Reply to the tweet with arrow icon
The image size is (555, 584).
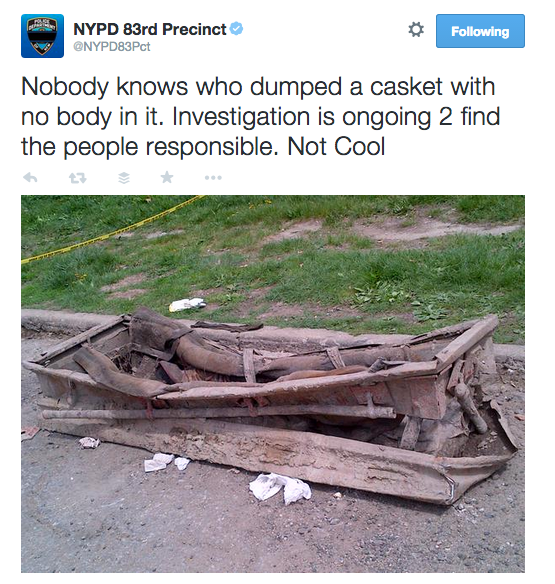pos(30,178)
